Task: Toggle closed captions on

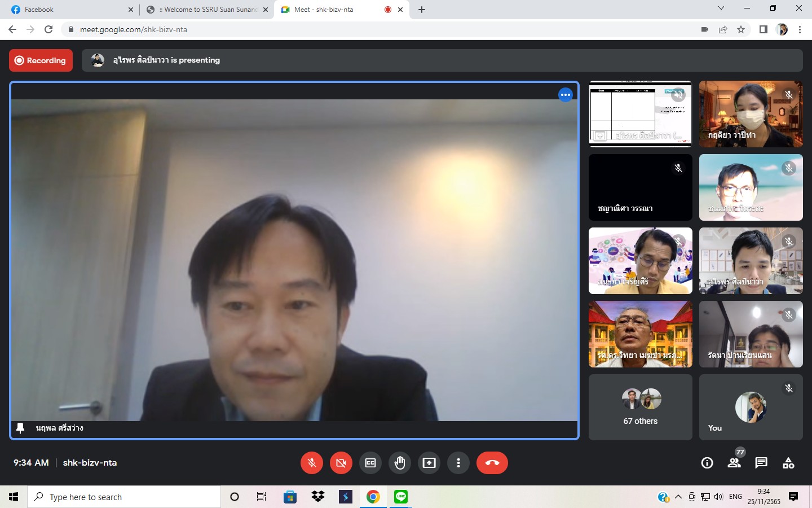Action: click(x=370, y=463)
